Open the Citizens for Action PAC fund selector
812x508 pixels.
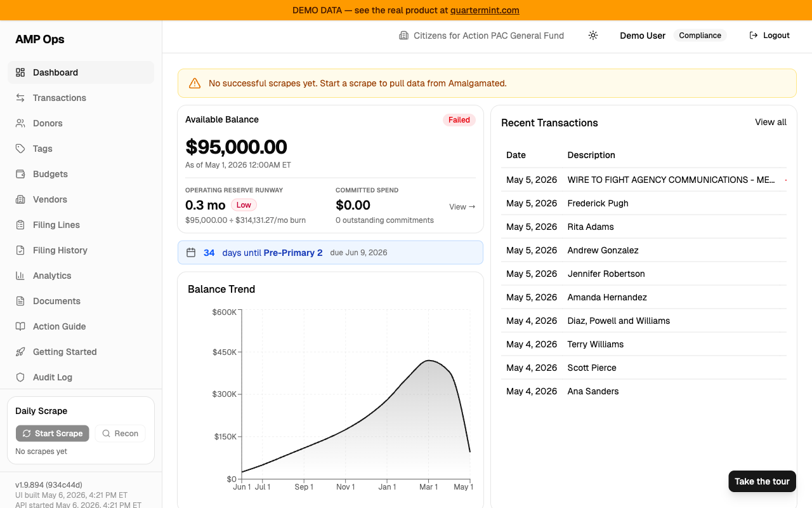click(x=481, y=36)
